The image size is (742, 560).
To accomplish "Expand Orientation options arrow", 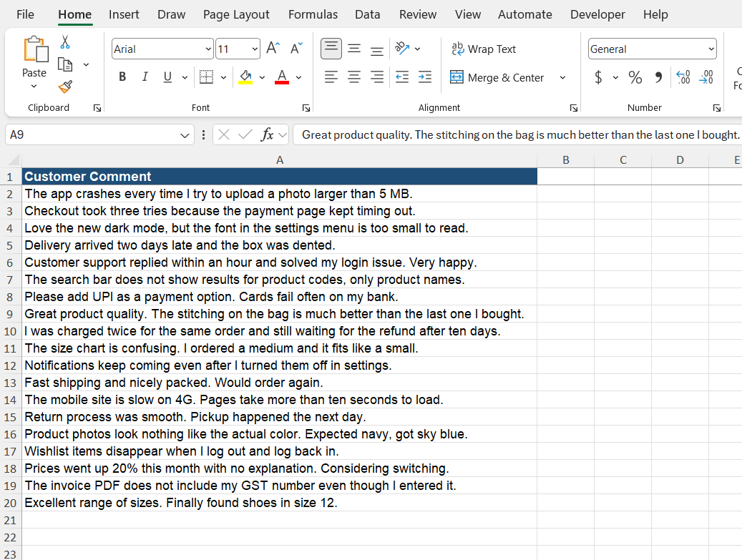I will 417,49.
